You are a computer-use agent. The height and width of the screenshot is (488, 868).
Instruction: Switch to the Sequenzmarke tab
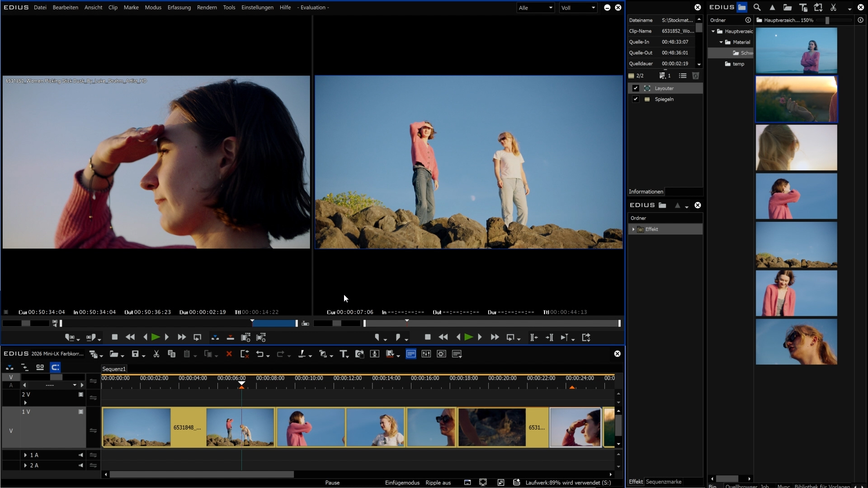click(663, 482)
